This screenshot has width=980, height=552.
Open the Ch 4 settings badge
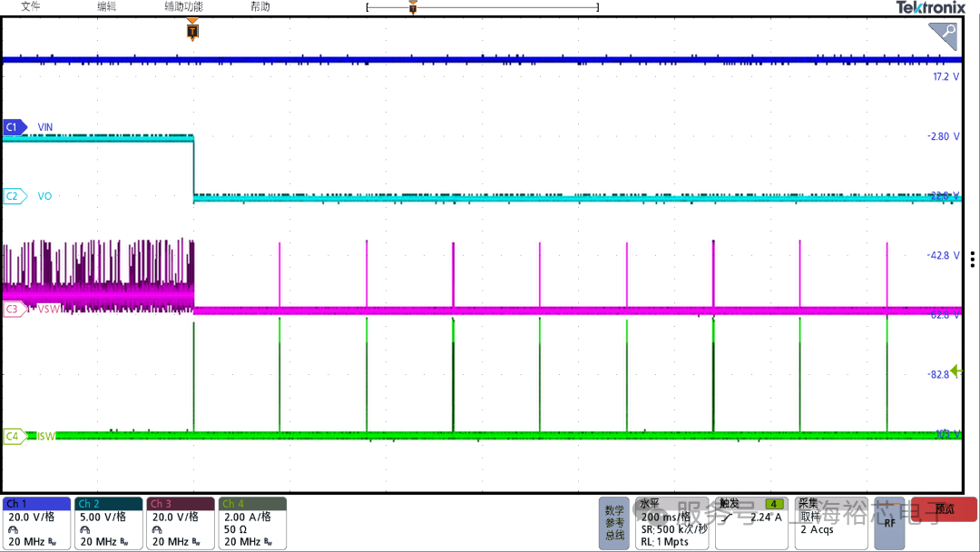(252, 523)
